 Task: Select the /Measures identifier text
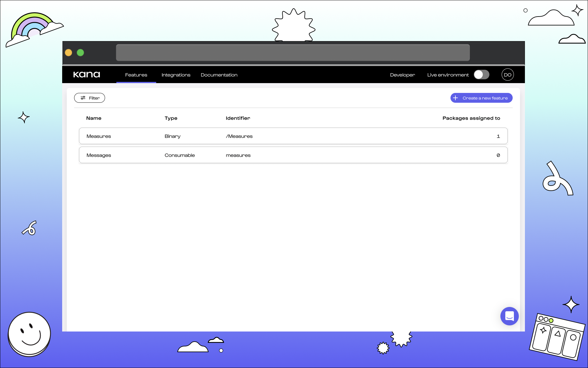pyautogui.click(x=239, y=136)
